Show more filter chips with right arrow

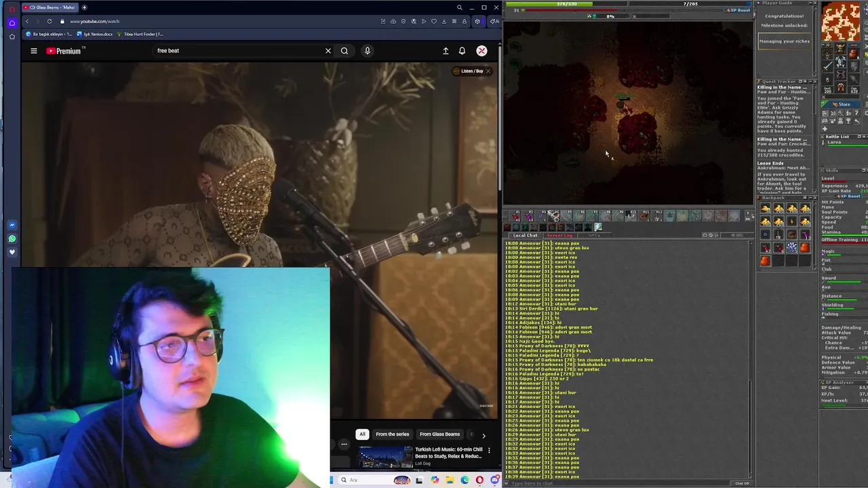[x=484, y=436]
